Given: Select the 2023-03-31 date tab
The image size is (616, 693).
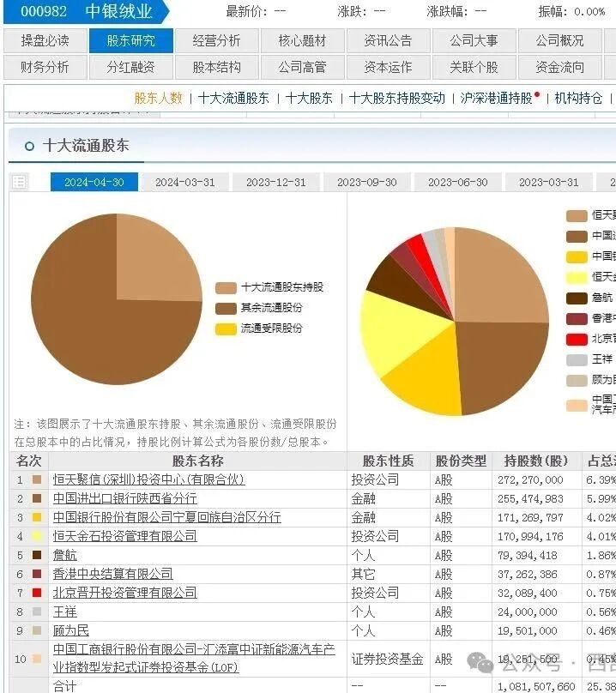Looking at the screenshot, I should pos(549,182).
